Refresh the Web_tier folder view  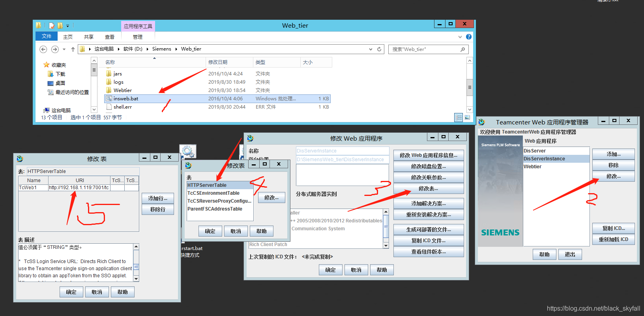[379, 49]
